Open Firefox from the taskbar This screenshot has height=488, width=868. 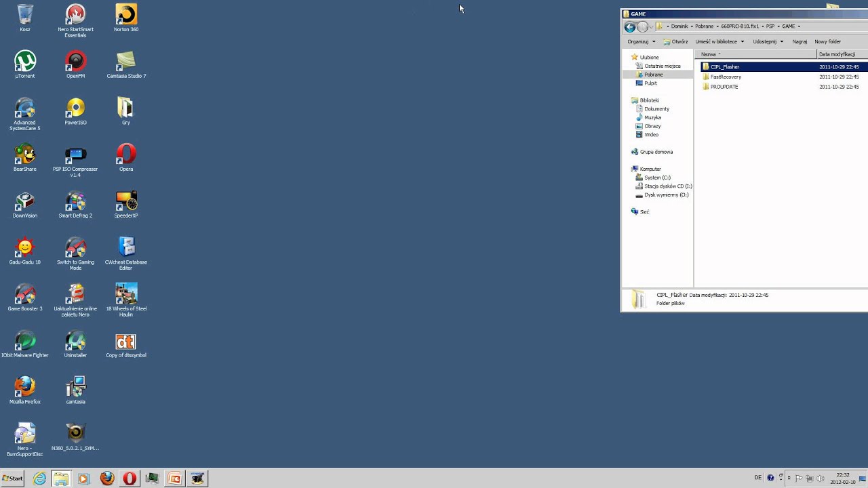(x=106, y=479)
